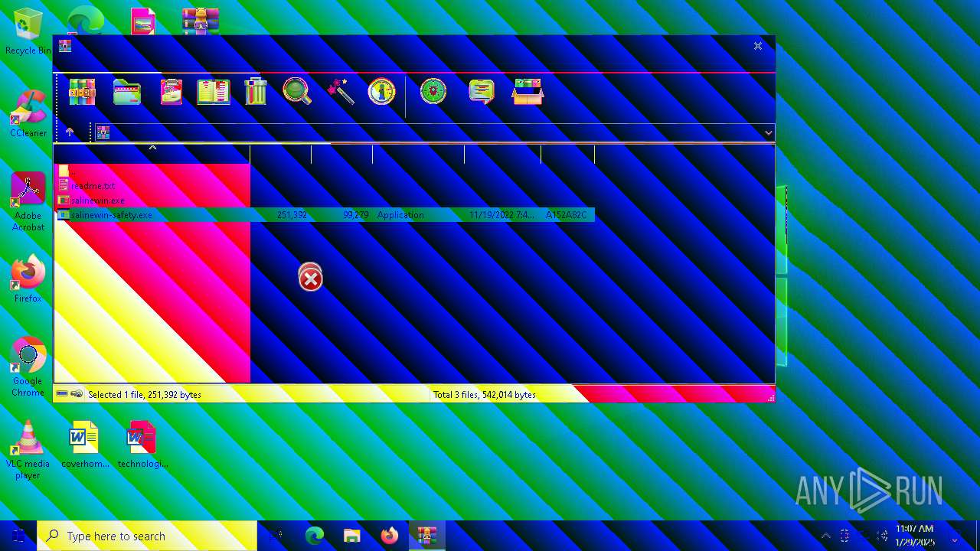Viewport: 980px width, 551px height.
Task: Click the WinRAR taskbar button
Action: tap(427, 536)
